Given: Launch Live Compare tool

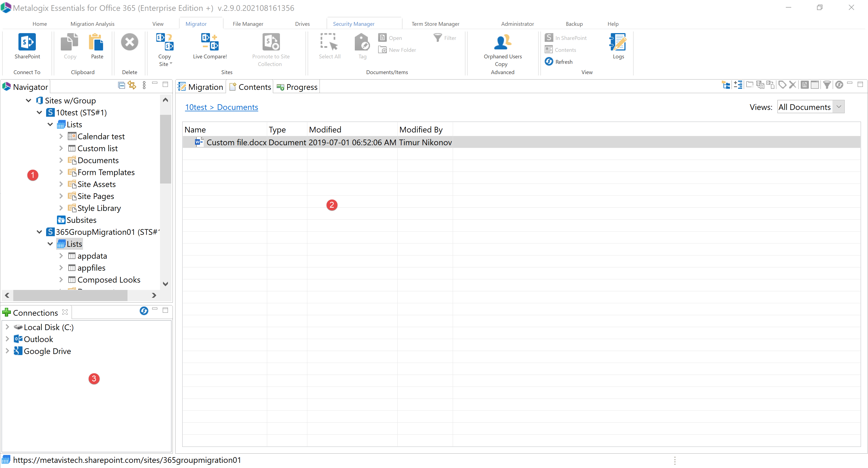Looking at the screenshot, I should pos(210,42).
